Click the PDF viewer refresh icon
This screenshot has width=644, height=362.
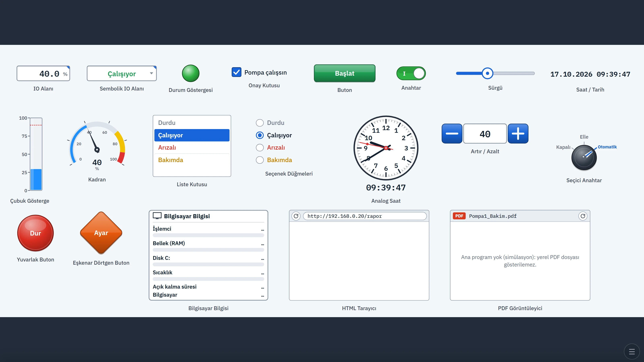[583, 216]
